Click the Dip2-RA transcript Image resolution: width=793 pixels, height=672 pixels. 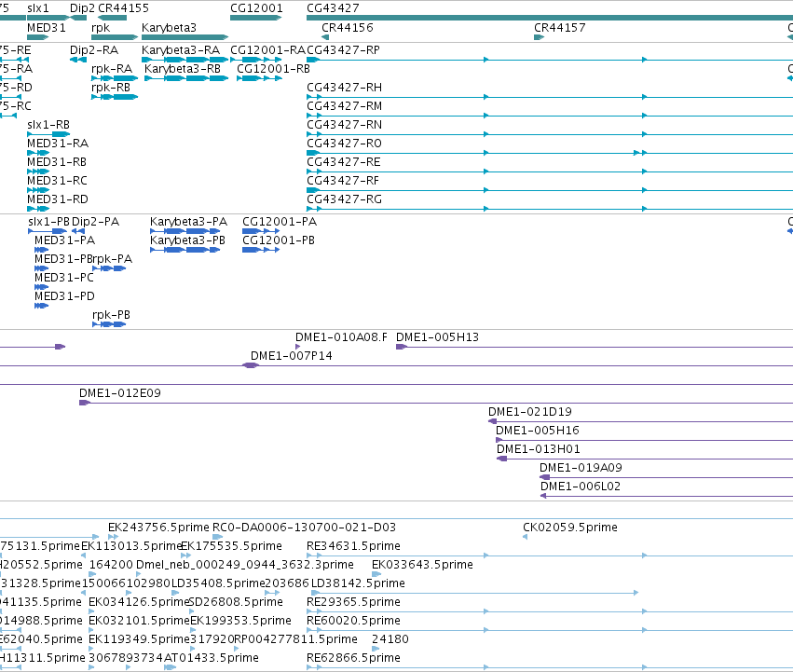coord(78,60)
